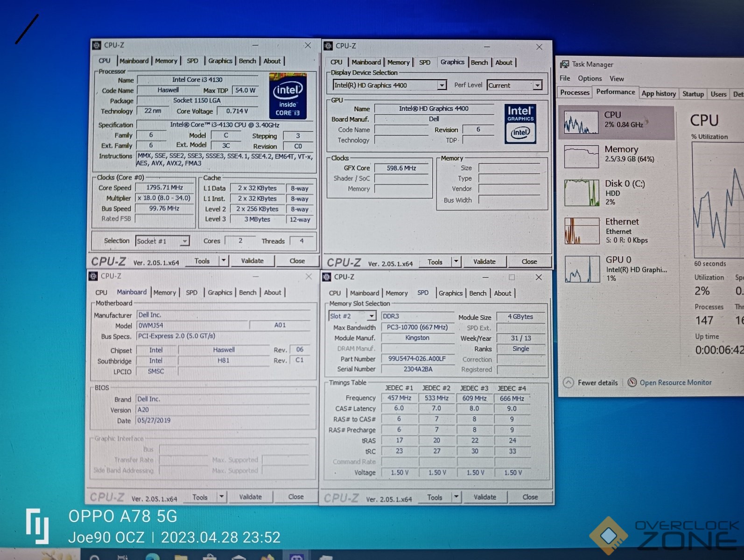Select the Ethernet throughput graph thumbnail

[582, 231]
